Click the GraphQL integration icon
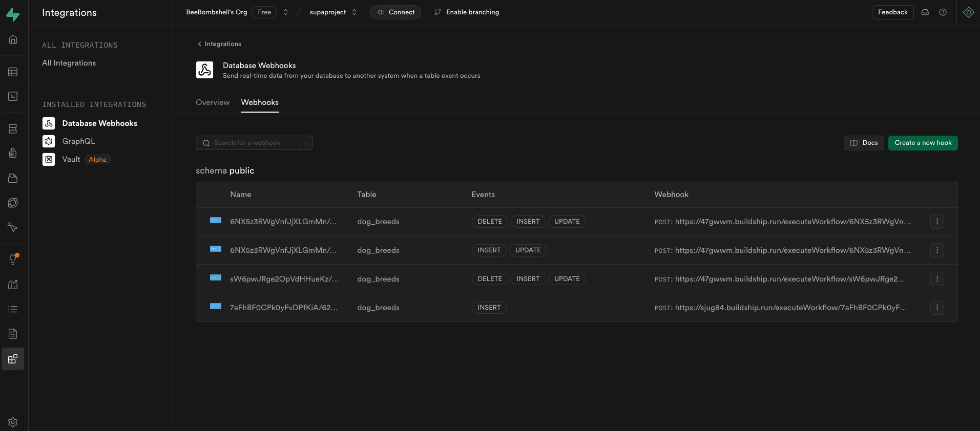The image size is (980, 431). [49, 141]
